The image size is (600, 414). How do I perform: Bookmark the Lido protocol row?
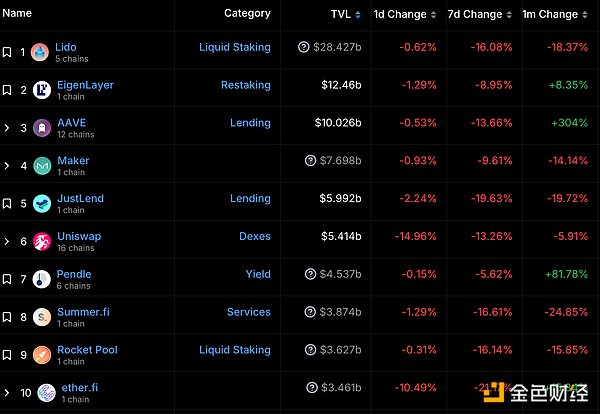7,52
